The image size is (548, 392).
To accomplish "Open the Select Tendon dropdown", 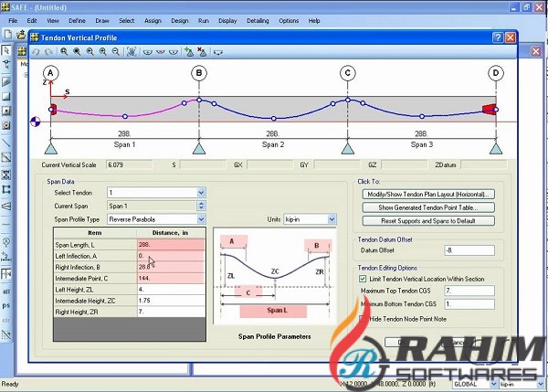I will coord(201,192).
